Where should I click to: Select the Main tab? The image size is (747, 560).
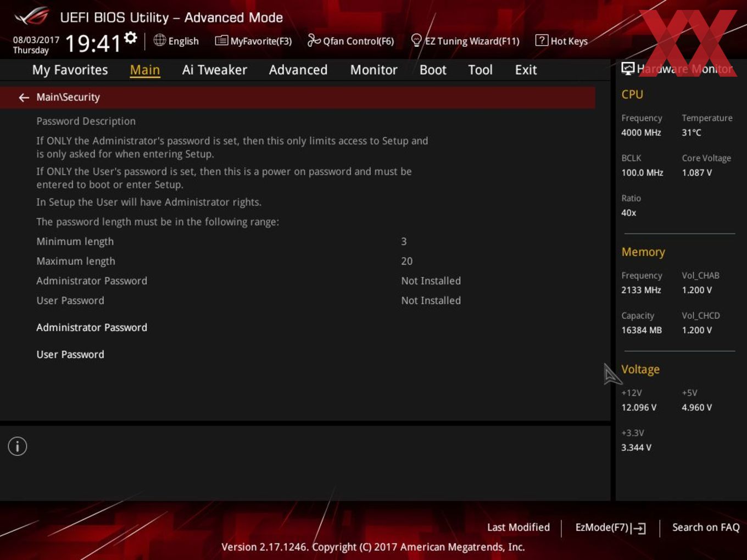coord(145,70)
